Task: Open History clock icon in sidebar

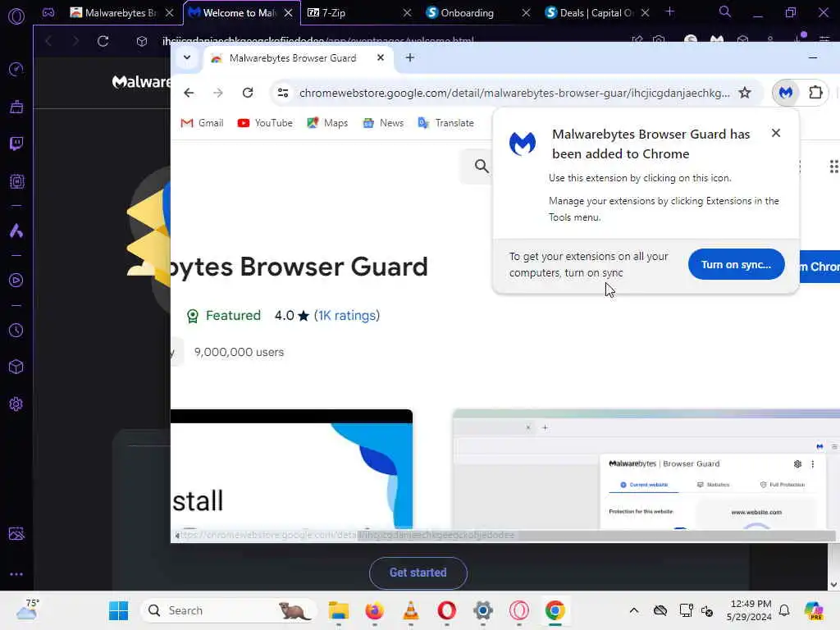Action: pos(16,330)
